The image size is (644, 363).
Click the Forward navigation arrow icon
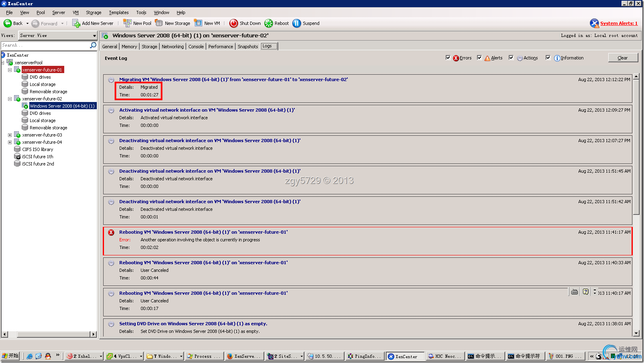[35, 23]
